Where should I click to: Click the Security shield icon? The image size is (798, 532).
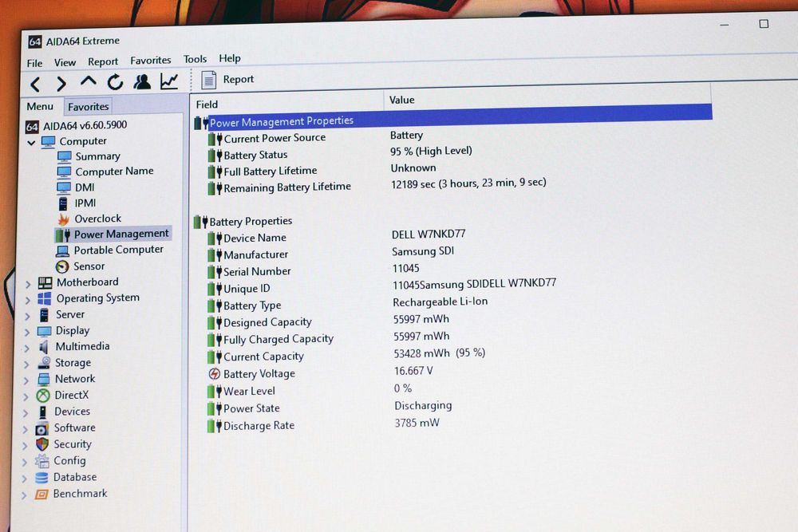42,444
